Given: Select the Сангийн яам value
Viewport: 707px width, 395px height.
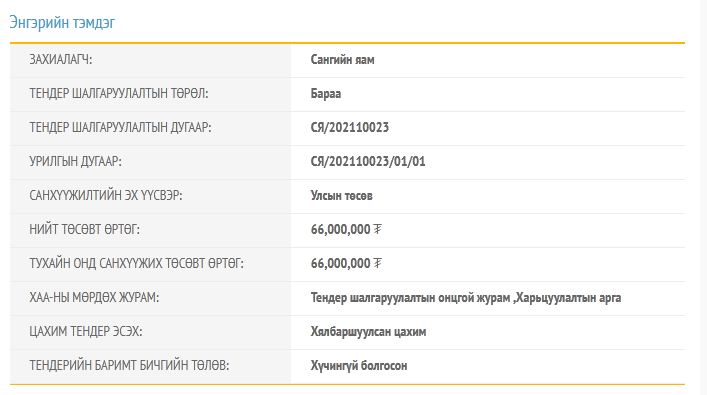Looking at the screenshot, I should pyautogui.click(x=342, y=60).
